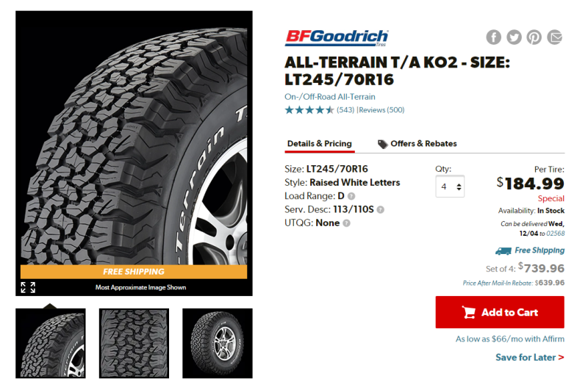Expand tire image to fullscreen
Screen dimensions: 588x387
click(28, 287)
